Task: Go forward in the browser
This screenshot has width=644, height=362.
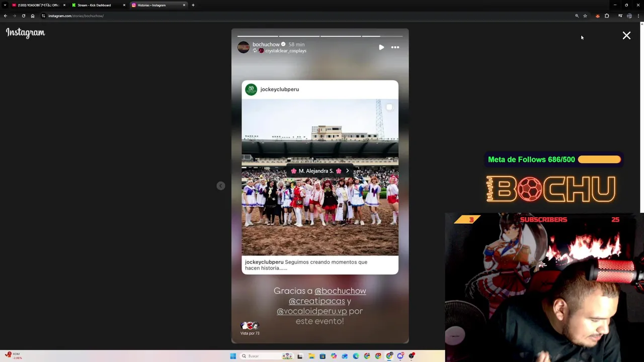Action: click(x=14, y=16)
